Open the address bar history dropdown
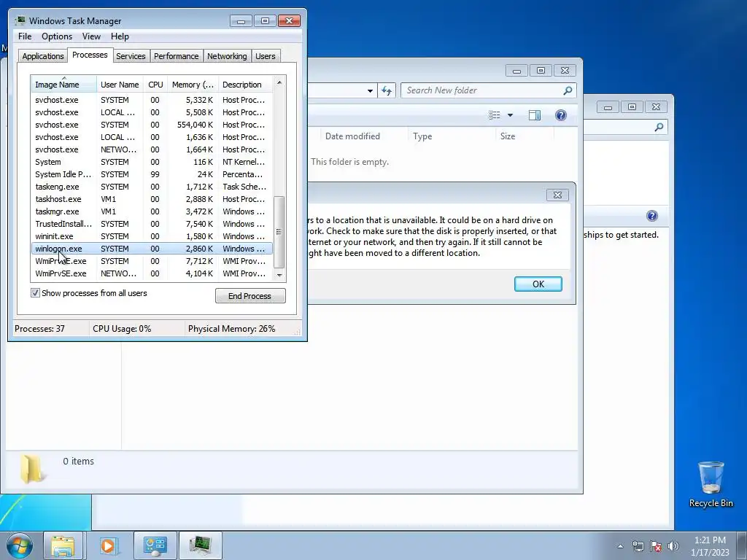Image resolution: width=747 pixels, height=560 pixels. tap(370, 90)
